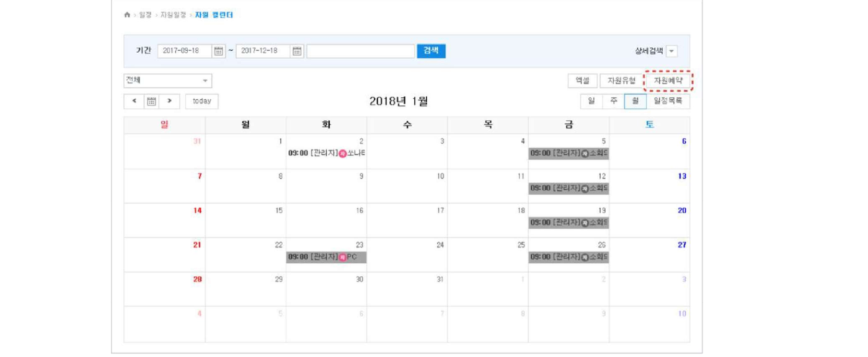The image size is (868, 357).
Task: Open the 일정목록 schedule list view
Action: [668, 101]
